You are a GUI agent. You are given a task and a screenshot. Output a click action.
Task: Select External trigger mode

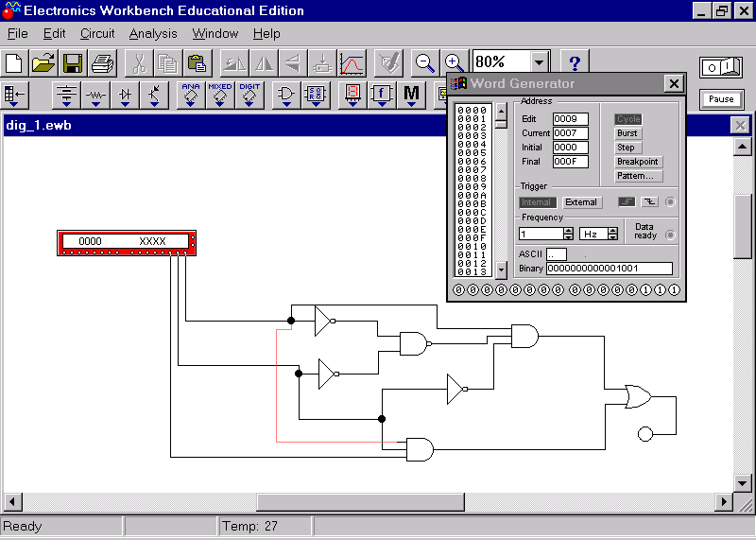[582, 202]
